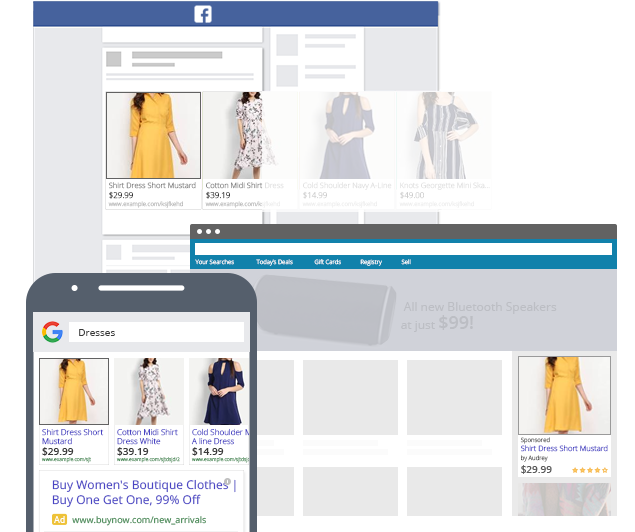
Task: Click the yellow Ad badge icon
Action: [x=59, y=519]
